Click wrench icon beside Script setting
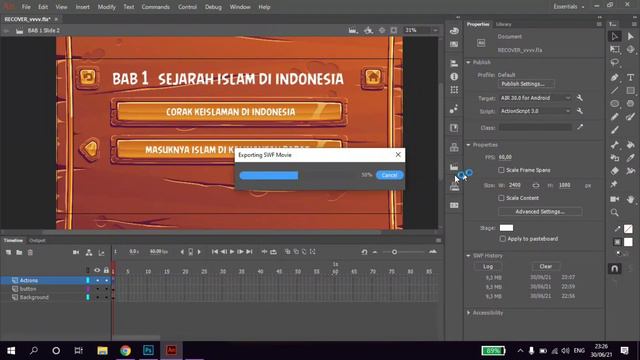 pos(580,111)
